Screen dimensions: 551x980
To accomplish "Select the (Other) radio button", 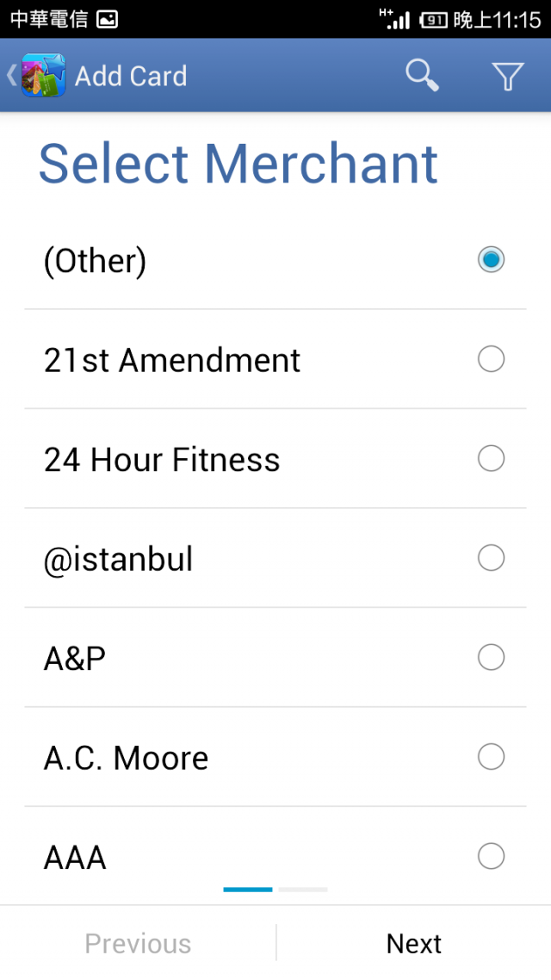I will pyautogui.click(x=491, y=259).
